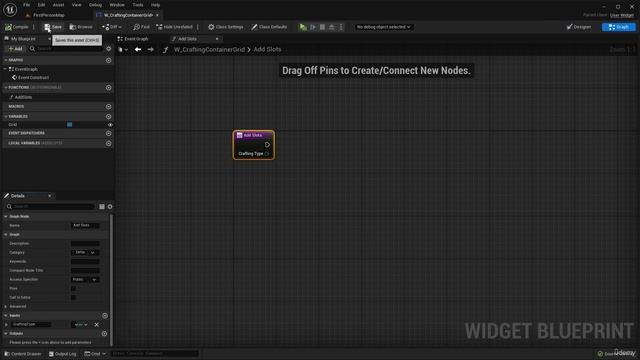Select Event Construct item
The height and width of the screenshot is (360, 640).
point(33,78)
